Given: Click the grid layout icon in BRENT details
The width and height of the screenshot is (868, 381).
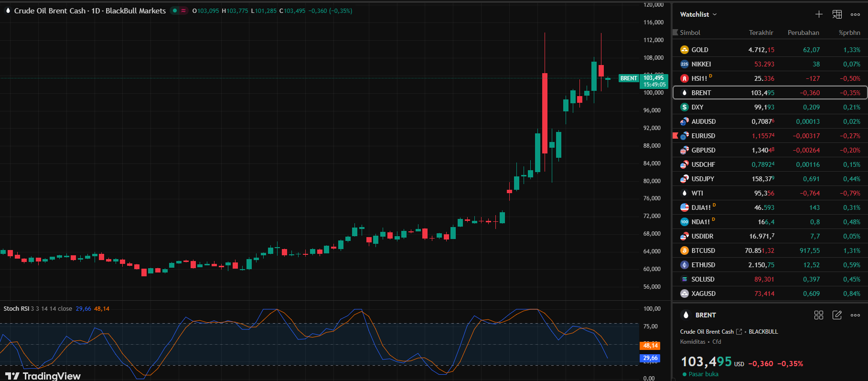Looking at the screenshot, I should click(x=819, y=315).
